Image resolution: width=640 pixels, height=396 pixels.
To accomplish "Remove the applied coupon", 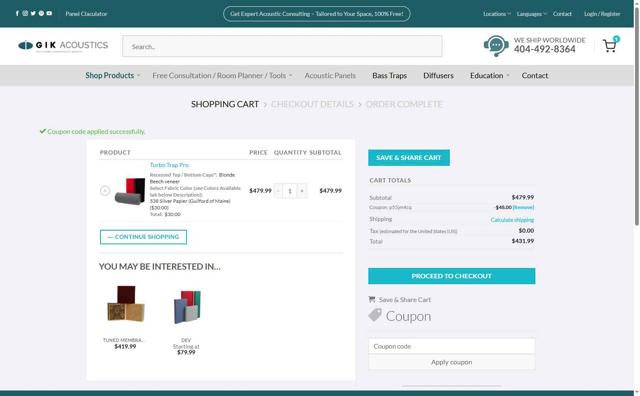I will [x=524, y=207].
